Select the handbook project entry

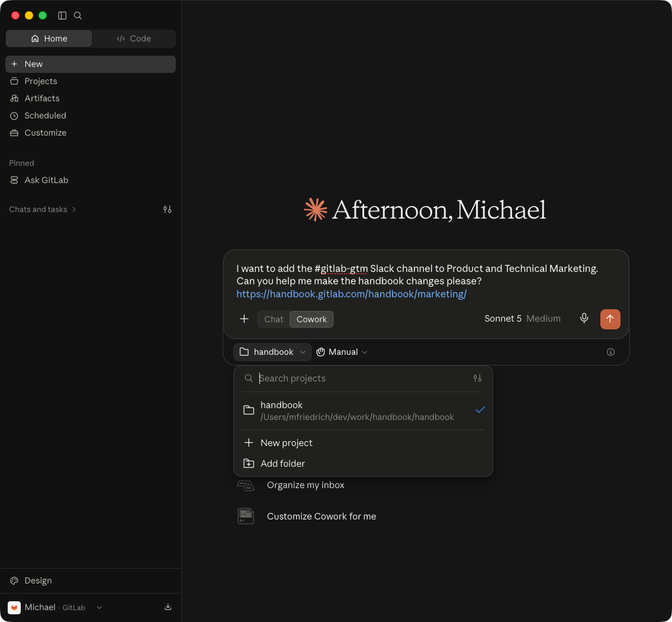363,411
